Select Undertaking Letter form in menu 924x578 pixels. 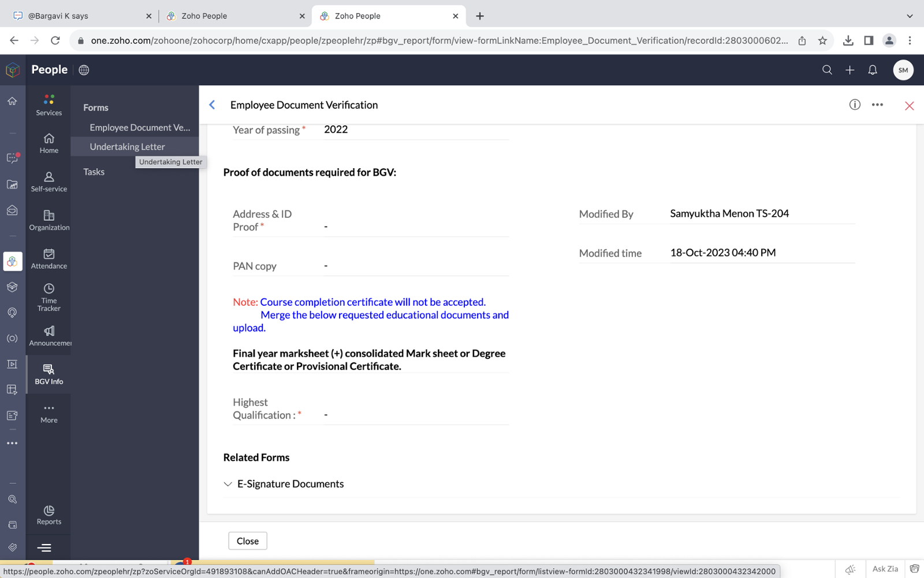(127, 147)
